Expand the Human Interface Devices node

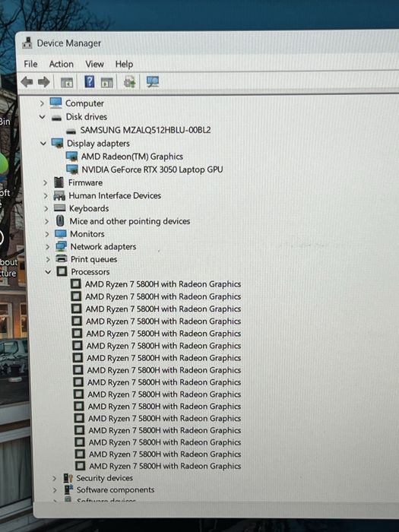[46, 196]
